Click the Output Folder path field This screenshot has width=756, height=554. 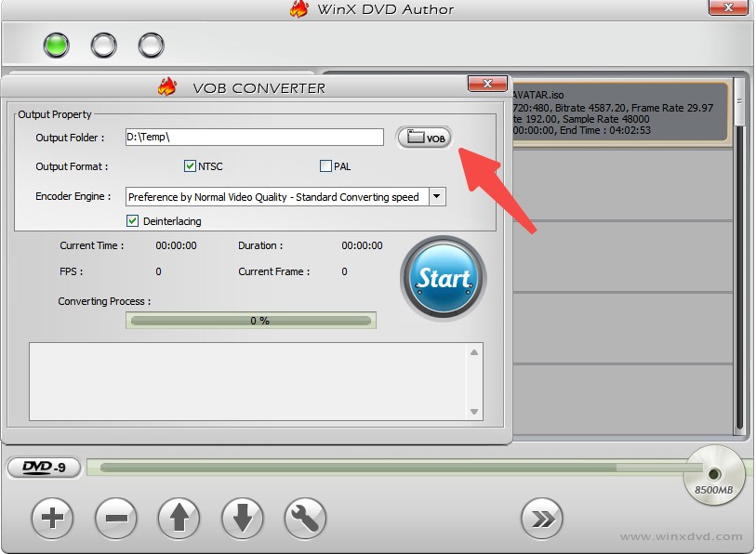[x=254, y=138]
